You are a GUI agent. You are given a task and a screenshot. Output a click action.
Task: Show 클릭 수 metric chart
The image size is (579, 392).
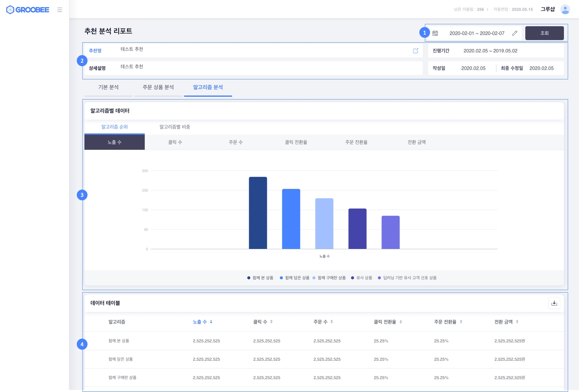point(175,142)
